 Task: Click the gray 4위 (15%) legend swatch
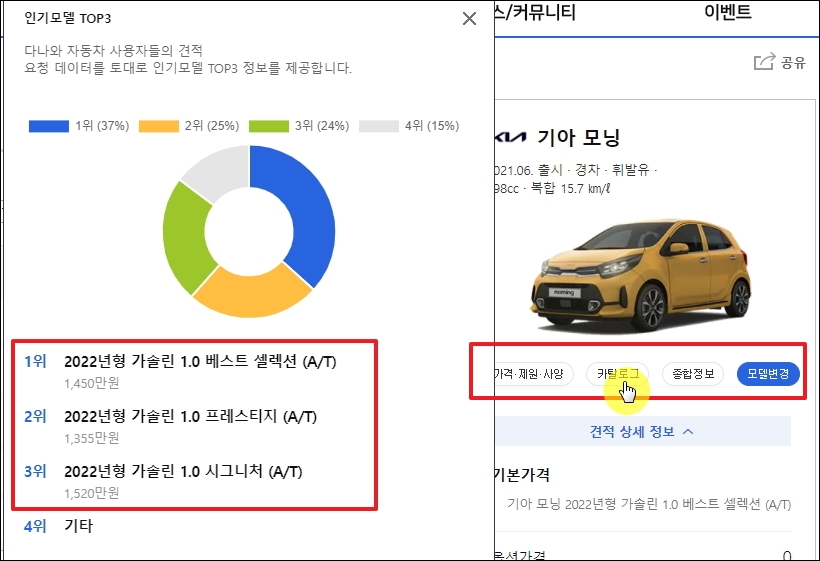point(379,126)
